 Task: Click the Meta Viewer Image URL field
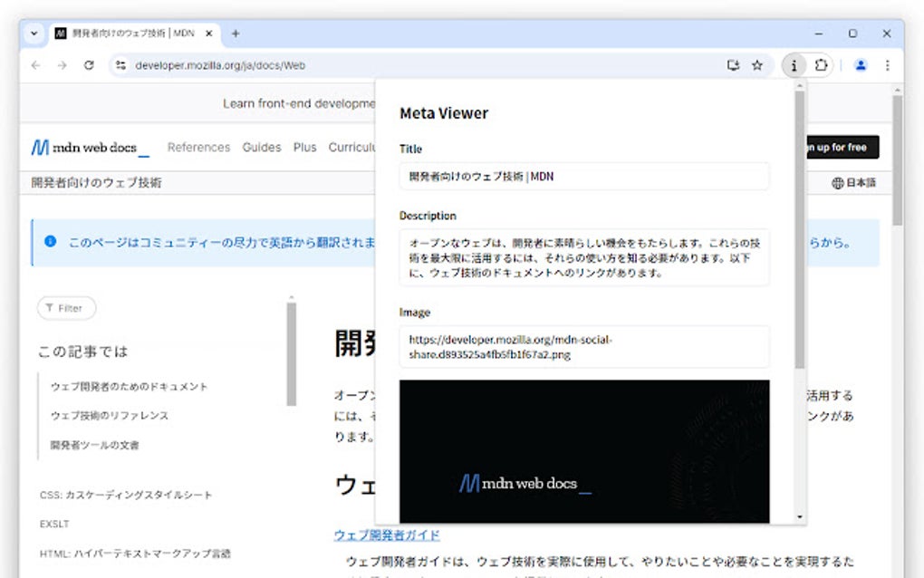pyautogui.click(x=584, y=347)
